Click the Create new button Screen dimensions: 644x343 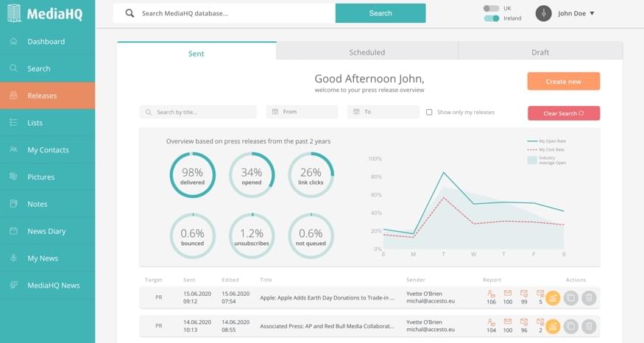coord(564,82)
